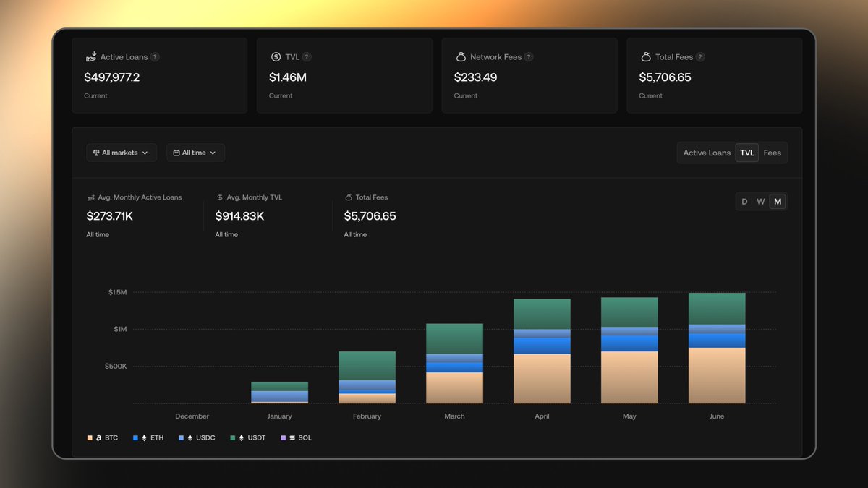This screenshot has height=488, width=868.
Task: Click the $1M y-axis label
Action: click(119, 329)
